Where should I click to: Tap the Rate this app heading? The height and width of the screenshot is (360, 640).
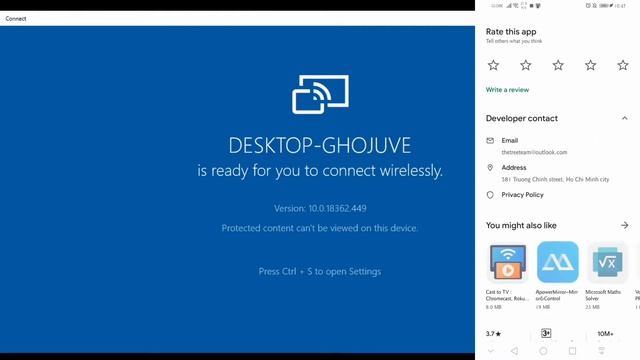click(x=511, y=31)
